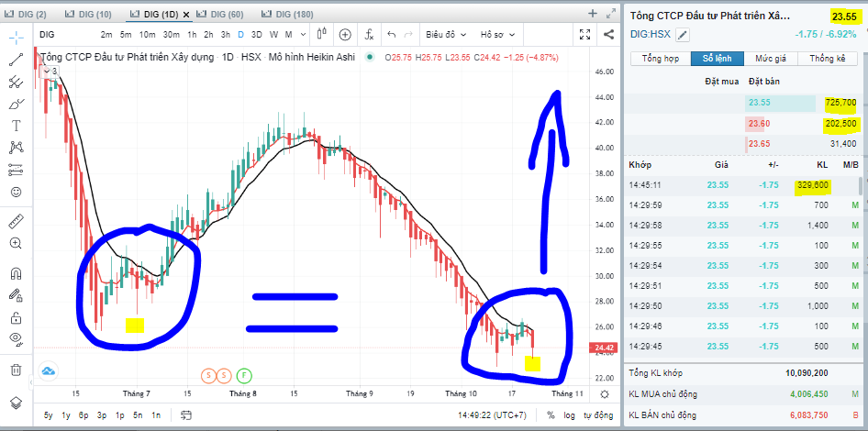Expand the chart panel with diagonal arrows
Screen dimensions: 868x431
pyautogui.click(x=611, y=13)
